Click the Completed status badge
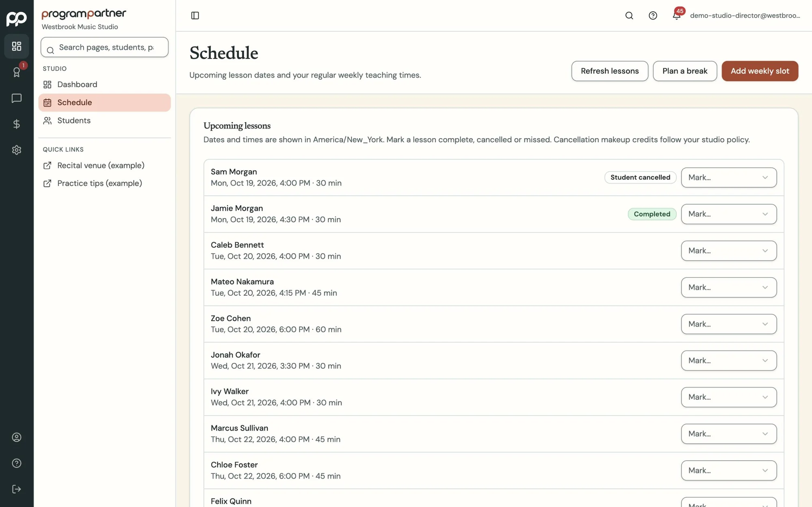The image size is (812, 507). (652, 214)
